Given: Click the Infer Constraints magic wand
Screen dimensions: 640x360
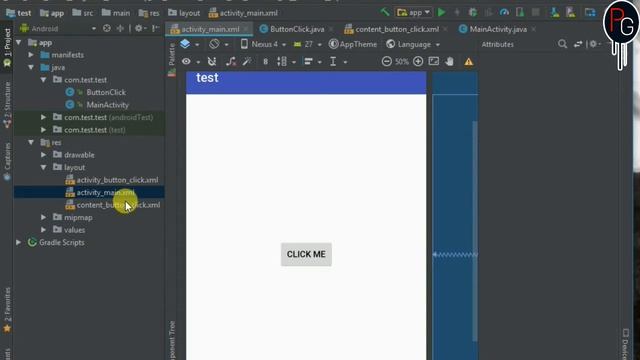Looking at the screenshot, I should (247, 62).
